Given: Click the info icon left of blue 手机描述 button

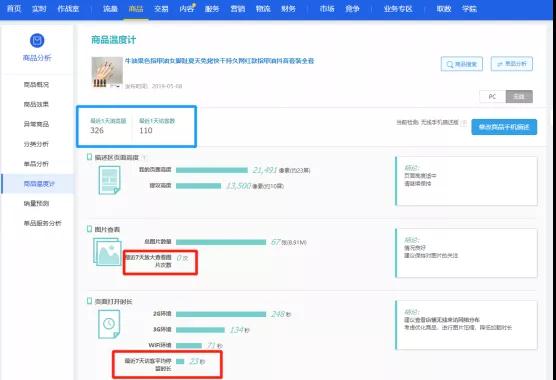Looking at the screenshot, I should pos(464,123).
